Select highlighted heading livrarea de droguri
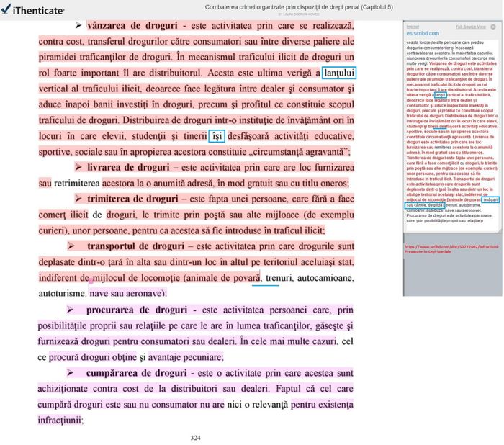This screenshot has height=445, width=504. point(128,168)
